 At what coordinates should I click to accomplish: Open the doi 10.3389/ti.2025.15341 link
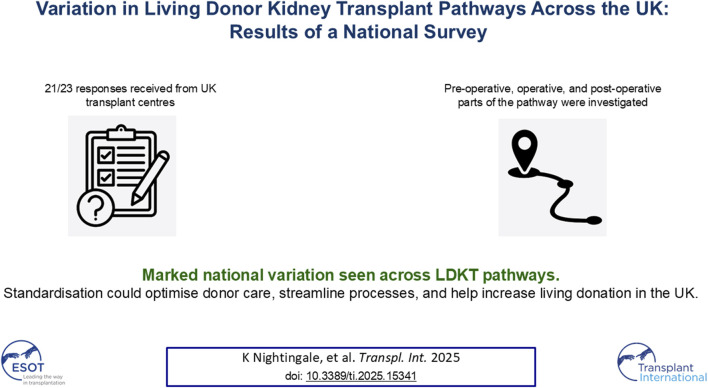tap(361, 376)
